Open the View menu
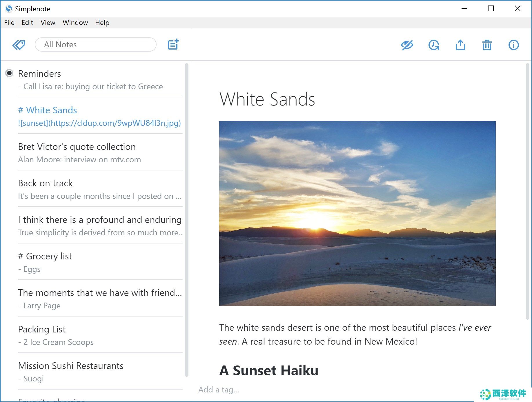 (48, 23)
